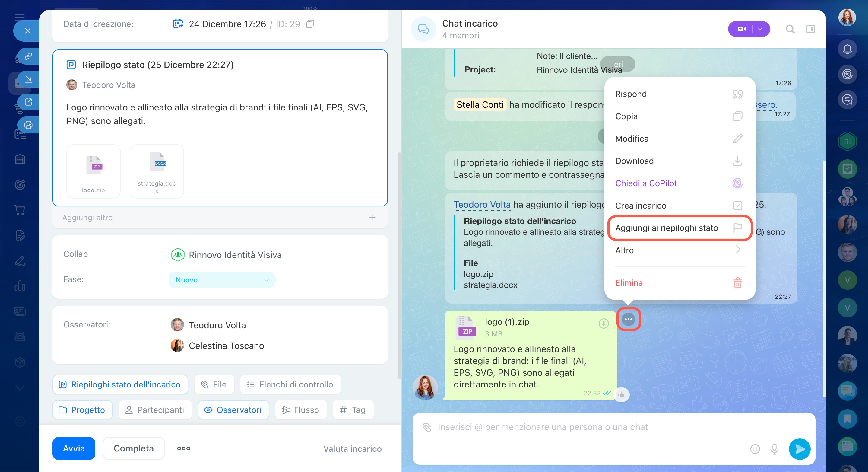Click the copy task ID icon

click(310, 24)
